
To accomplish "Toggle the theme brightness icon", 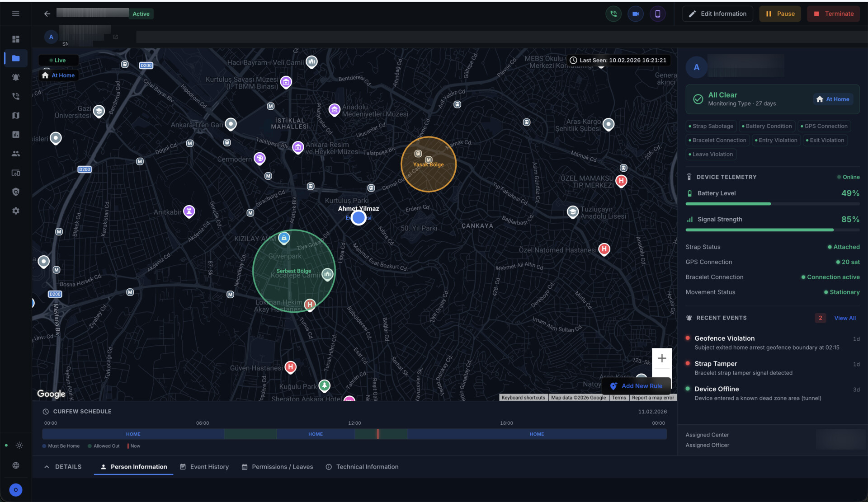I will point(19,446).
